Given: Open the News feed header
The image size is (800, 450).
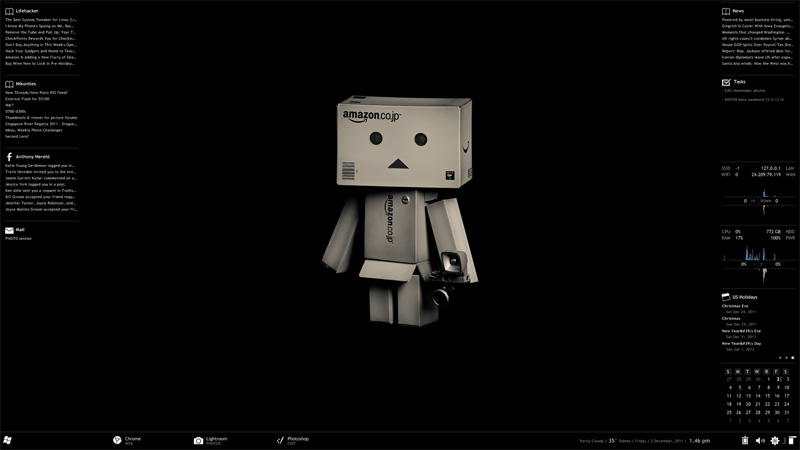Looking at the screenshot, I should (x=738, y=11).
